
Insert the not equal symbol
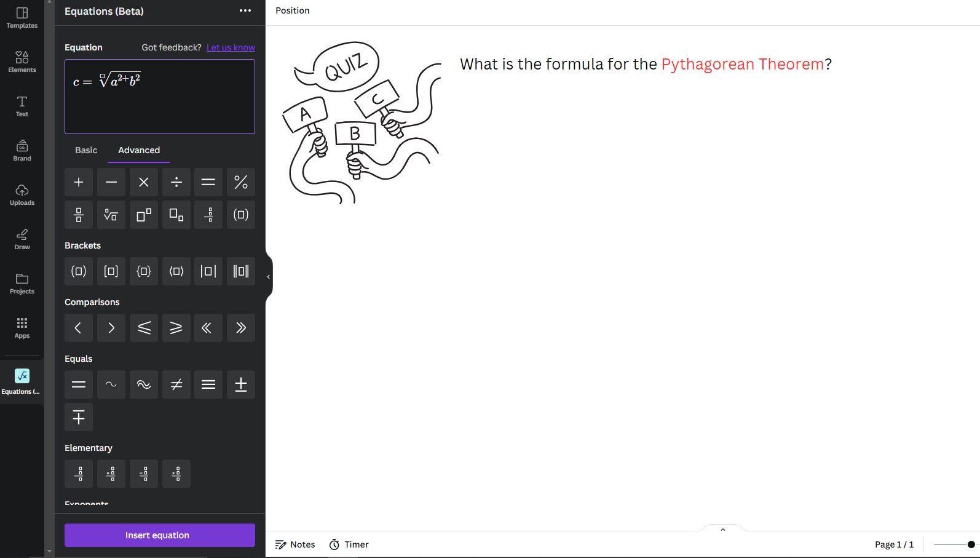176,385
